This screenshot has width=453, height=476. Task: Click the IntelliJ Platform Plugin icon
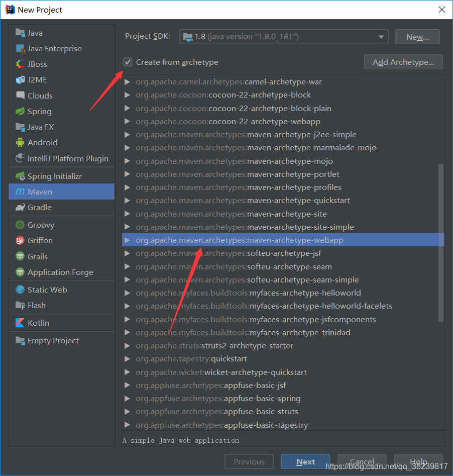tap(20, 158)
